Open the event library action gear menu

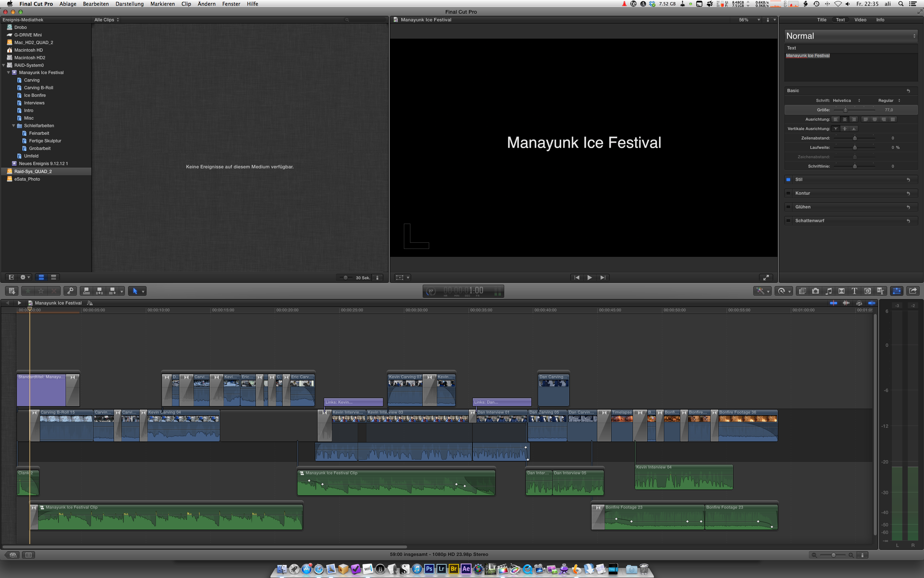[x=25, y=277]
